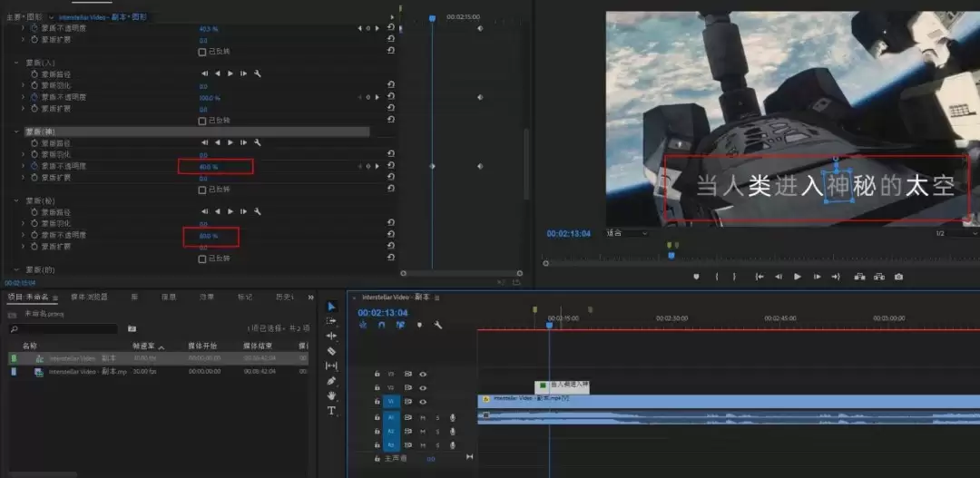
Task: Toggle Linked Selection in timeline header
Action: coord(401,325)
